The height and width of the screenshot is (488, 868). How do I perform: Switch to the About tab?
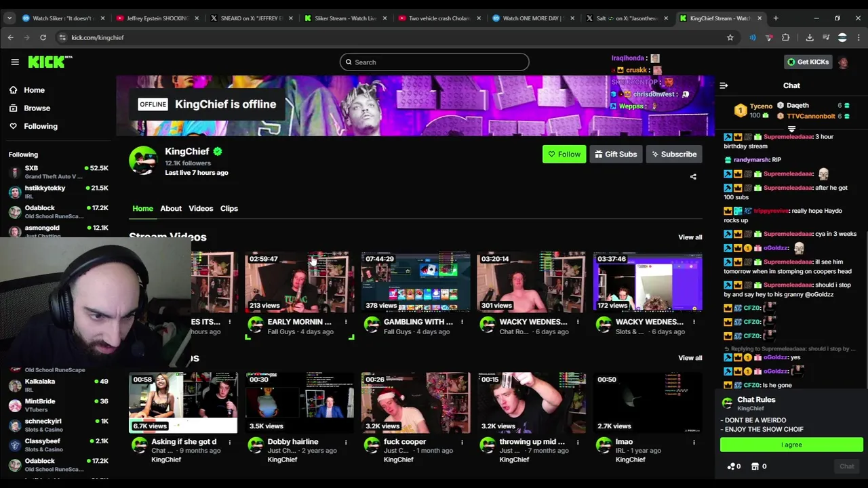(x=171, y=209)
